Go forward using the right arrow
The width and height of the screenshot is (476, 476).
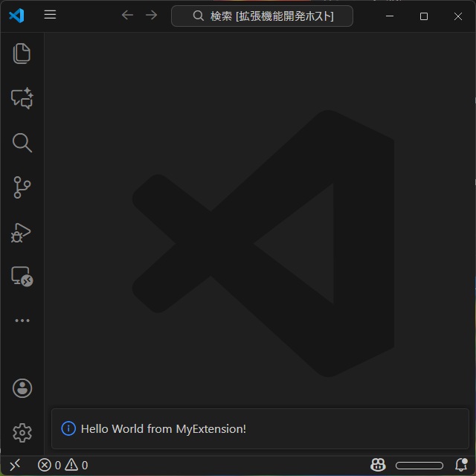[x=152, y=16]
